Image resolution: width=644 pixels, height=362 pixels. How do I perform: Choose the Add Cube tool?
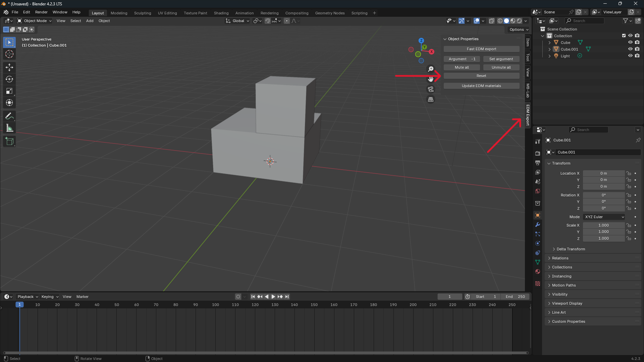coord(9,141)
